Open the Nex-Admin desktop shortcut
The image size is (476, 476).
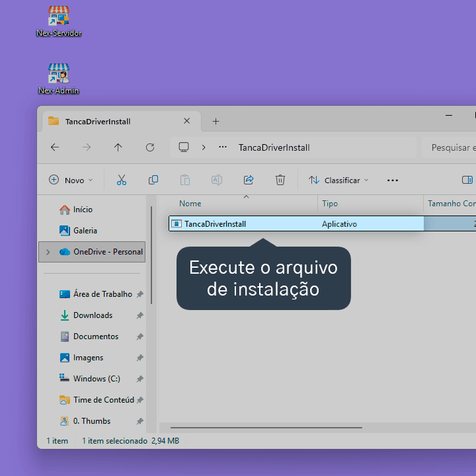tap(59, 79)
